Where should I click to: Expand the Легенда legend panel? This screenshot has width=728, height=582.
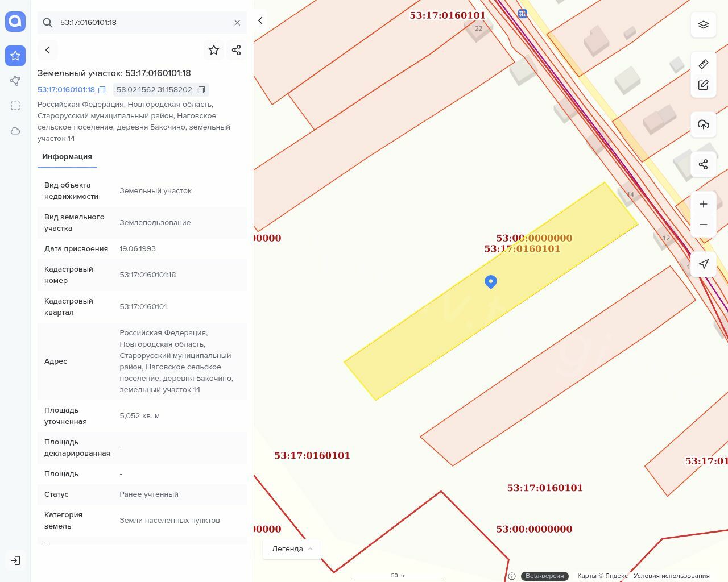coord(292,548)
